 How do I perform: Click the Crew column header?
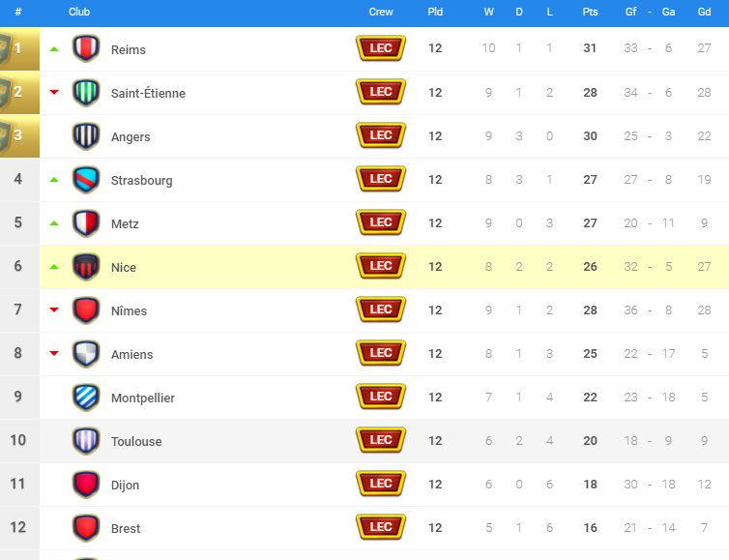coord(381,12)
